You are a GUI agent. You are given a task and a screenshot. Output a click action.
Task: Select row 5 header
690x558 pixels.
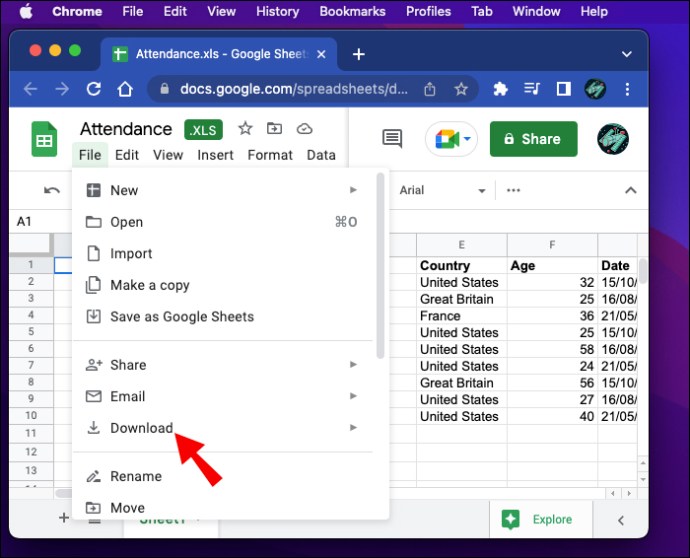31,331
